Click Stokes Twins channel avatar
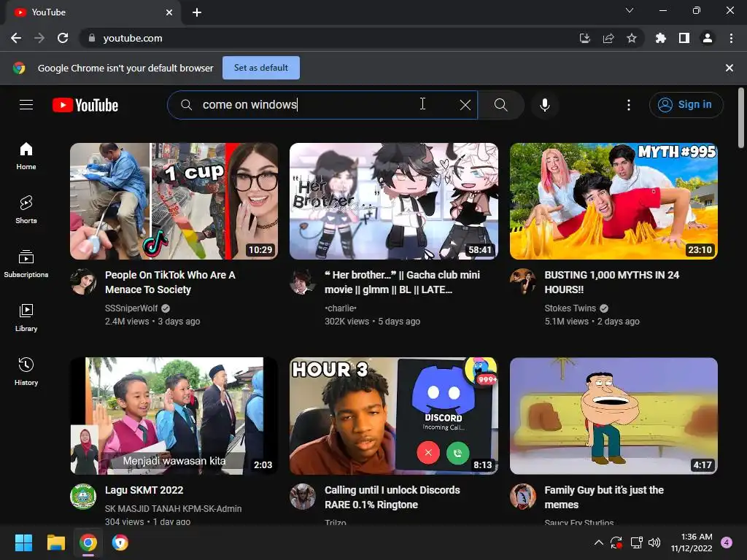Viewport: 747px width, 560px height. point(522,281)
